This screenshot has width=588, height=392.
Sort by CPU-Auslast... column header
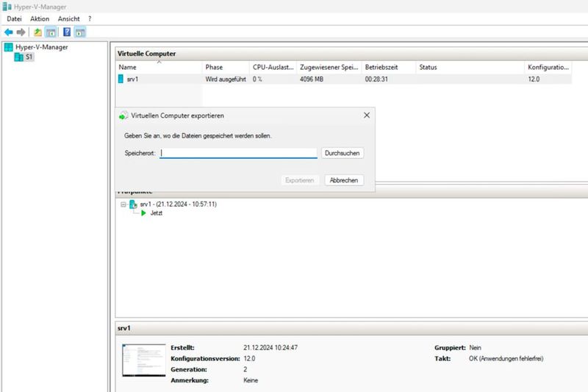[273, 67]
